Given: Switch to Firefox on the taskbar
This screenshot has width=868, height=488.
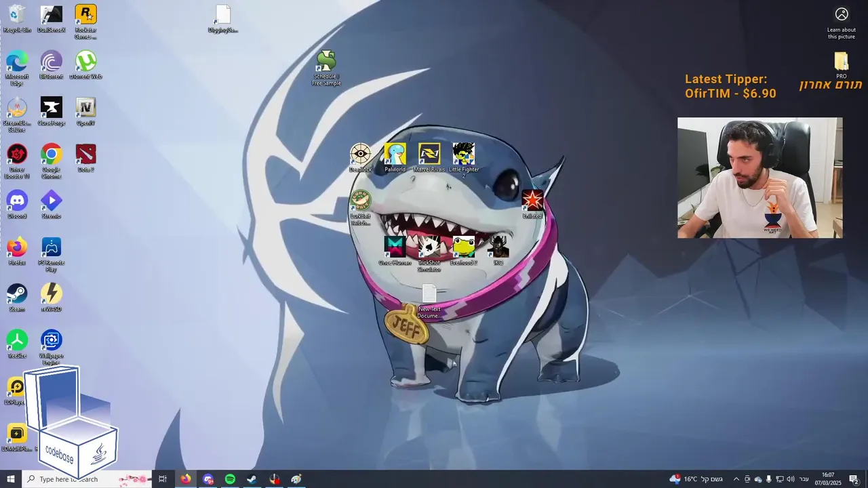Looking at the screenshot, I should (186, 479).
